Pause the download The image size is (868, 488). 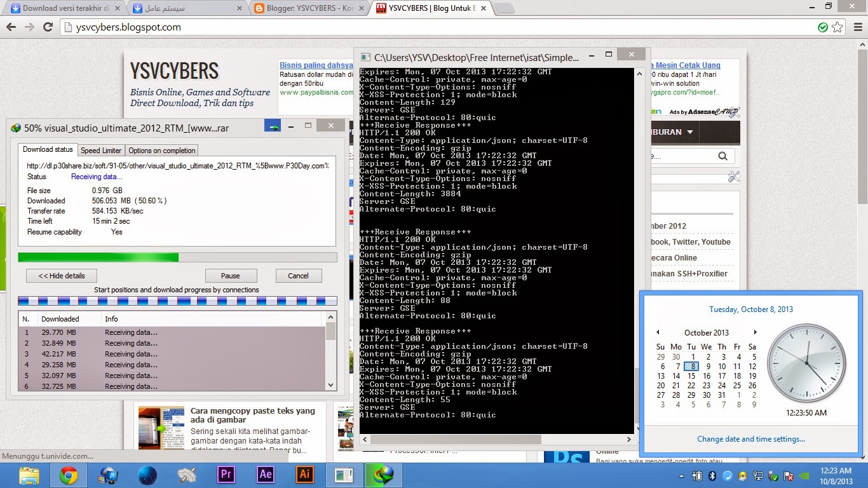pos(231,276)
